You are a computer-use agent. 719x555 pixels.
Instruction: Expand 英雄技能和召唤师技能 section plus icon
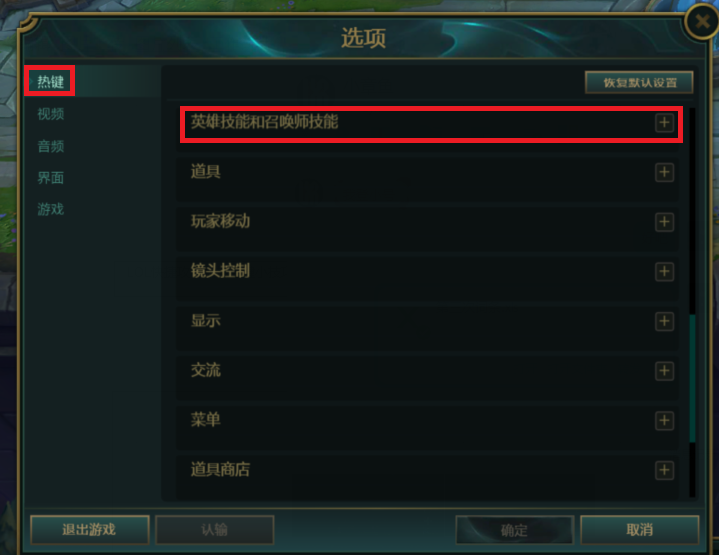(664, 122)
